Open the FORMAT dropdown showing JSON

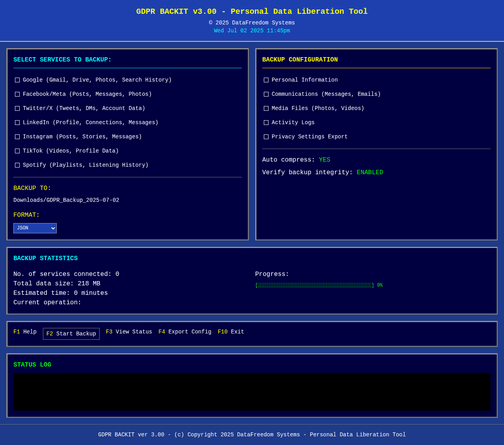(35, 227)
